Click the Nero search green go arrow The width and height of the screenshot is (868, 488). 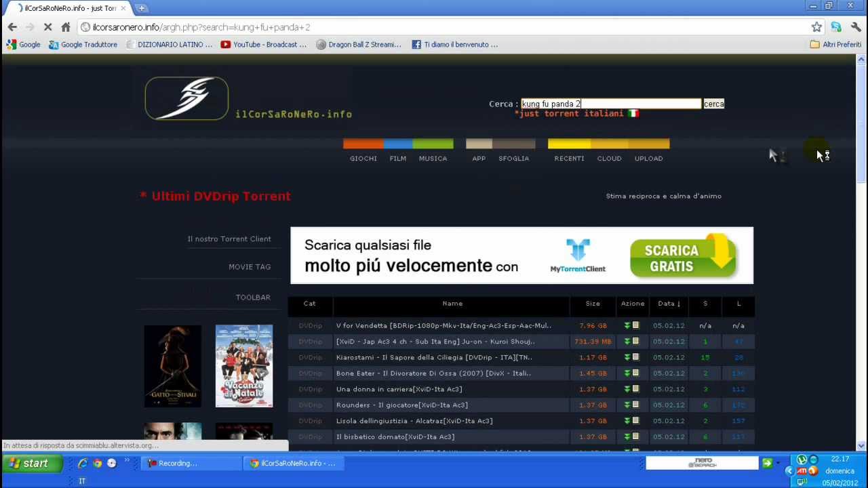pyautogui.click(x=767, y=463)
